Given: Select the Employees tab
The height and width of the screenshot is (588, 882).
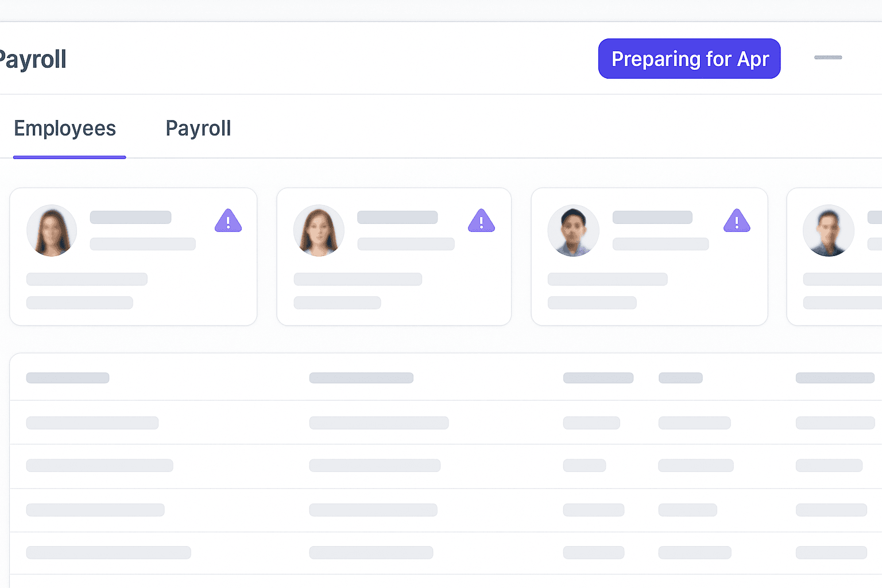Looking at the screenshot, I should 65,128.
